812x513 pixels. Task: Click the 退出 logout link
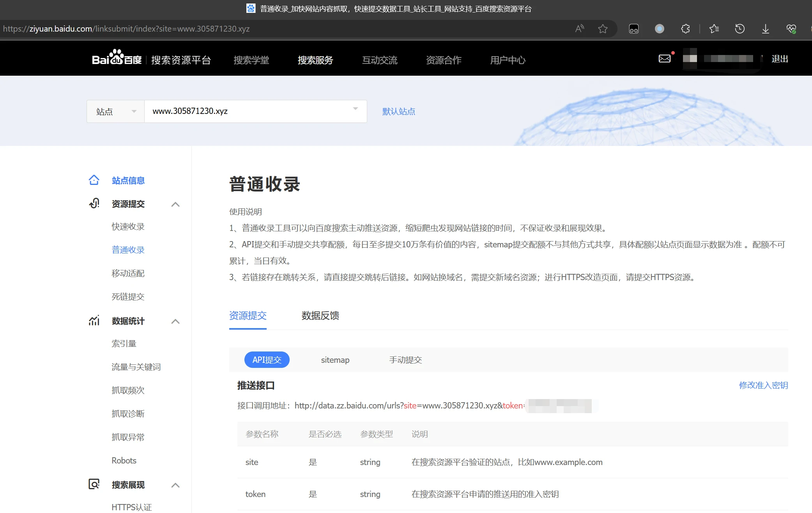[x=780, y=59]
